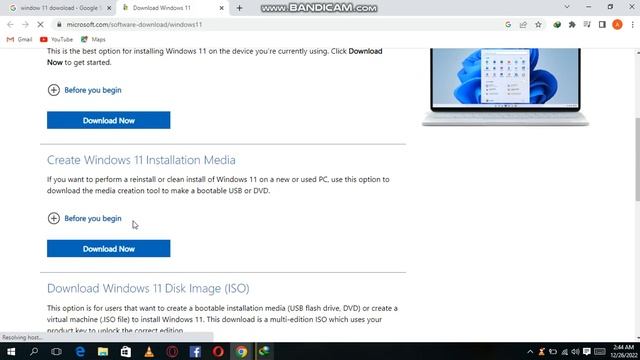Viewport: 640px width, 360px height.
Task: Open Microsoft Store from taskbar
Action: pos(126,351)
